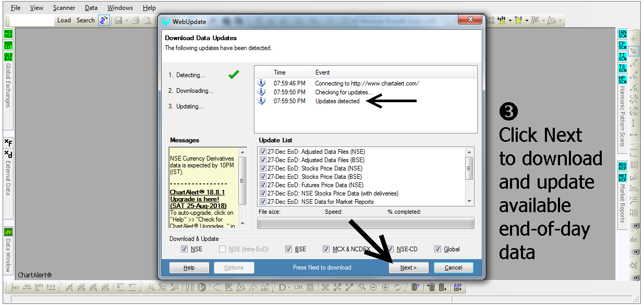Uncheck 27-Dec EoD: Stocks Price Data (NSE)
644x305 pixels.
(263, 168)
